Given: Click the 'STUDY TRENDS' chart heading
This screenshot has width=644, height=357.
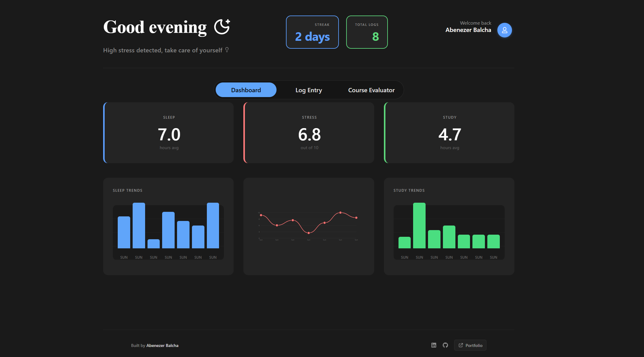Looking at the screenshot, I should [x=409, y=191].
